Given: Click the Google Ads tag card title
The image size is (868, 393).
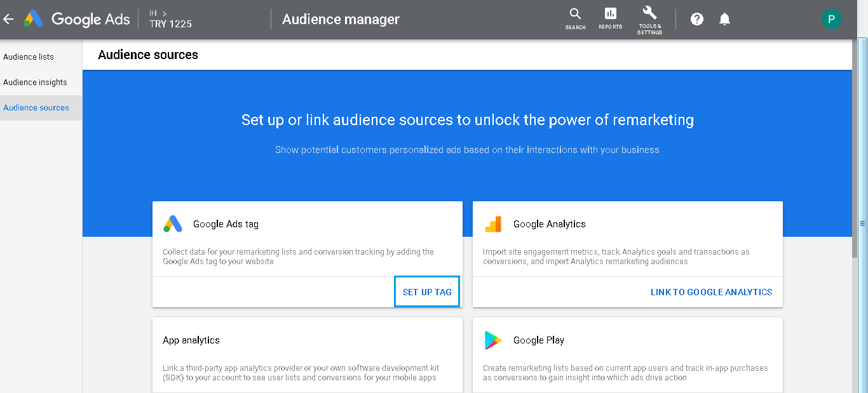Looking at the screenshot, I should (226, 223).
